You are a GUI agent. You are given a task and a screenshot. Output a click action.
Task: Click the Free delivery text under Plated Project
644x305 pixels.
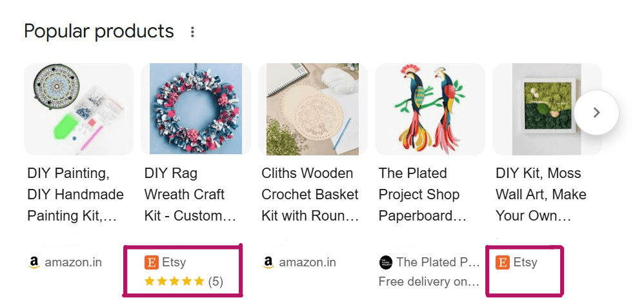coord(428,282)
